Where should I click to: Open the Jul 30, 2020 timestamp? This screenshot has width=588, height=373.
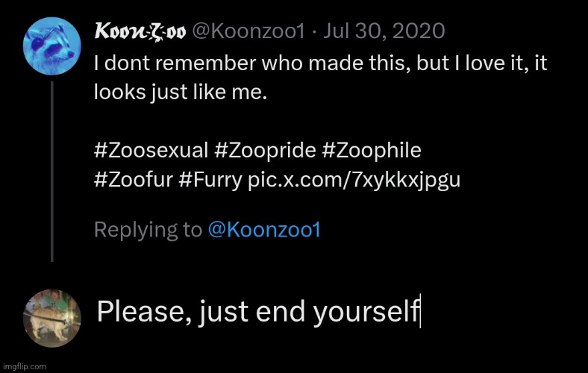pyautogui.click(x=392, y=31)
